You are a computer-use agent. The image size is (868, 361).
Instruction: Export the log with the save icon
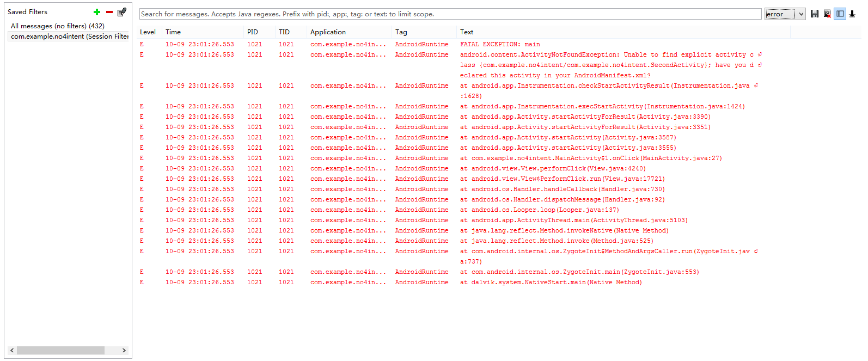coord(815,14)
